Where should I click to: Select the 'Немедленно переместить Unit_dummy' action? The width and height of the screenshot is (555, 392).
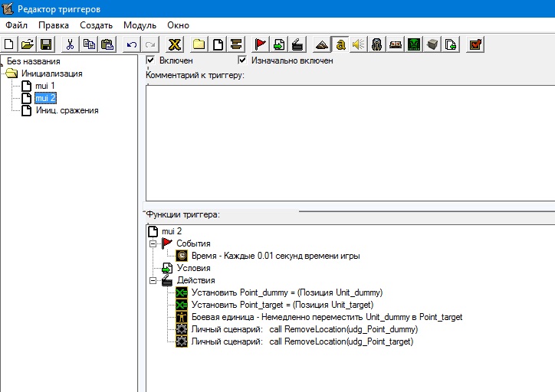tap(327, 317)
